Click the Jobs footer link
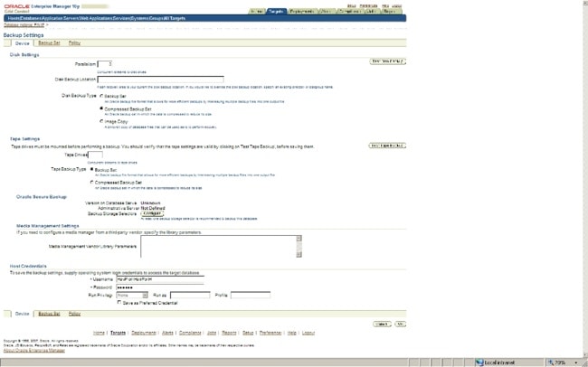The image size is (588, 367). coord(212,333)
